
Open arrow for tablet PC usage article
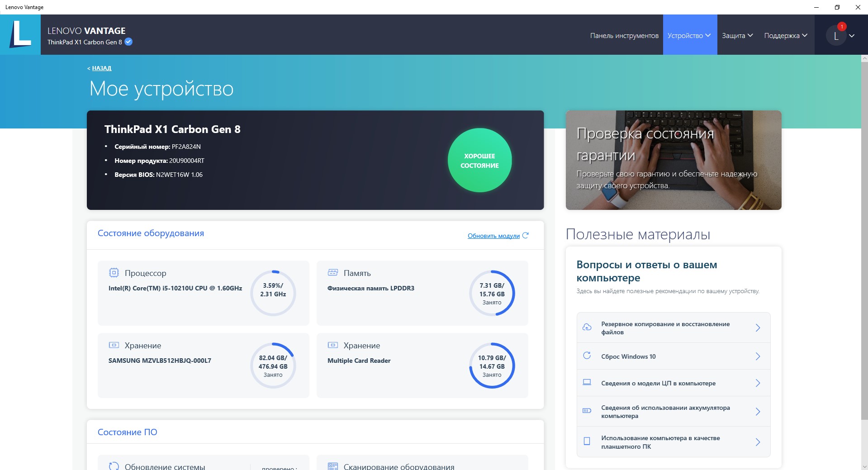[x=758, y=442]
